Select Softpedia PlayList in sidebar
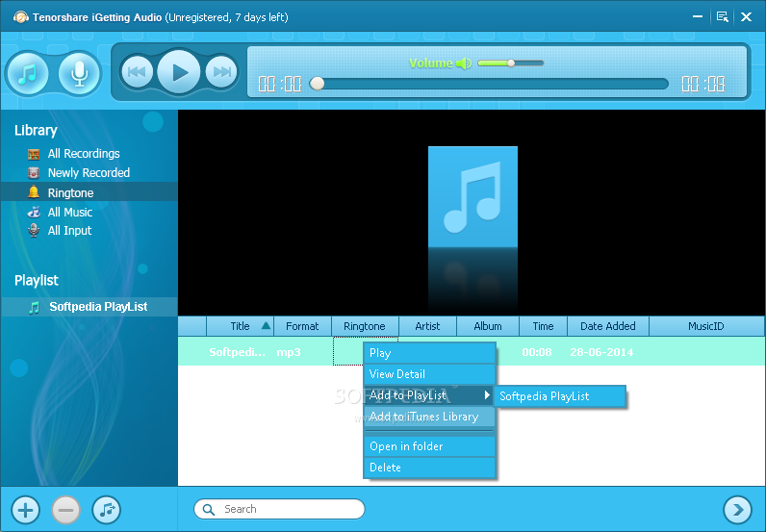Screen dimensions: 766x532 [89, 307]
